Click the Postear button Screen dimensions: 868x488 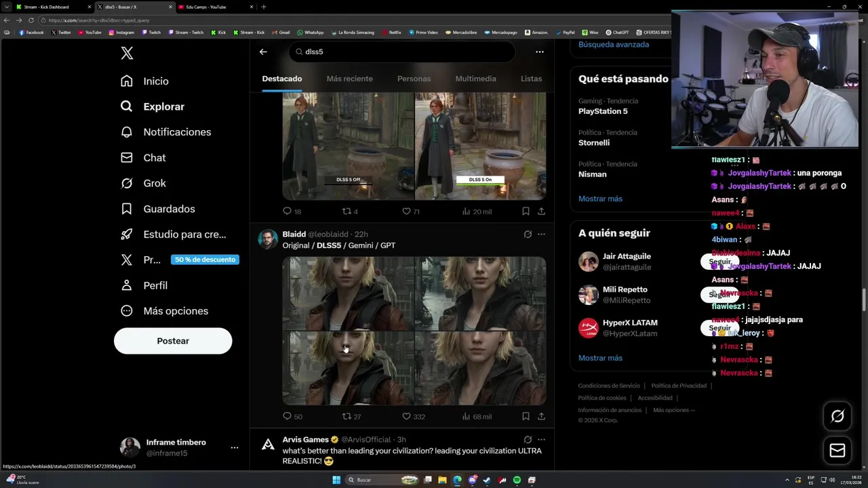pyautogui.click(x=173, y=341)
